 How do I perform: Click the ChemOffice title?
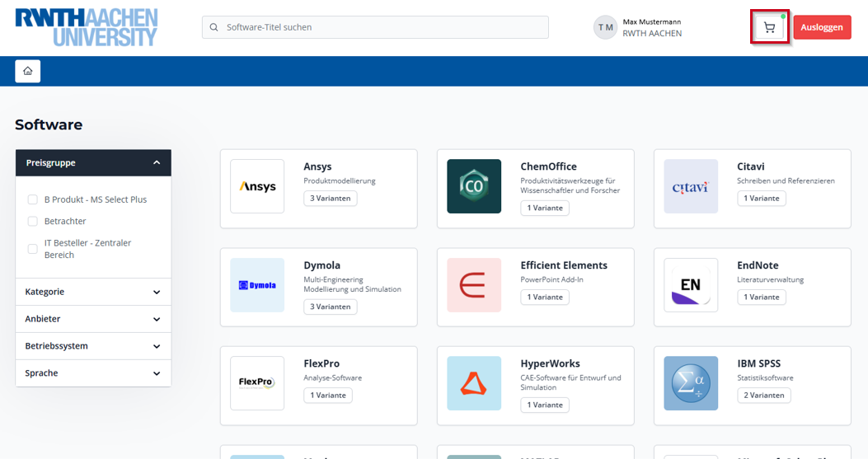pyautogui.click(x=549, y=166)
